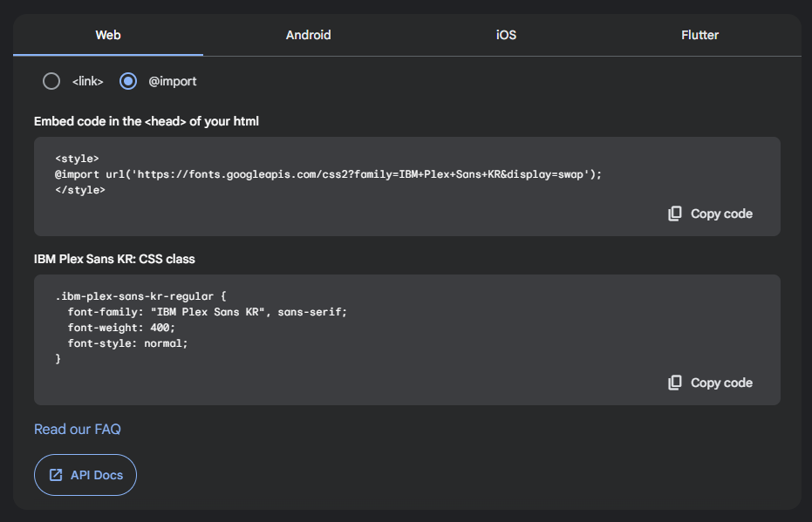Copy the CSS class code
This screenshot has height=522, width=812.
tap(710, 383)
